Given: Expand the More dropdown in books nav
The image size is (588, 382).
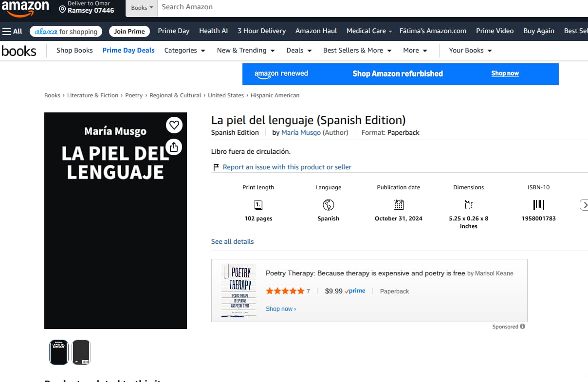Looking at the screenshot, I should [415, 50].
